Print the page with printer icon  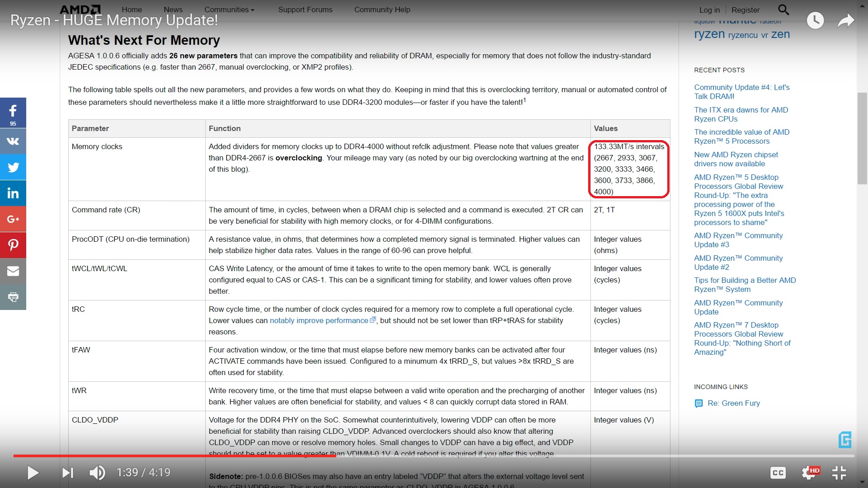tap(13, 297)
